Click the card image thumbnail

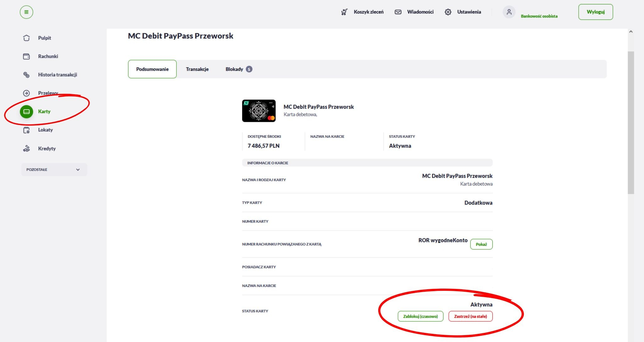pos(259,111)
